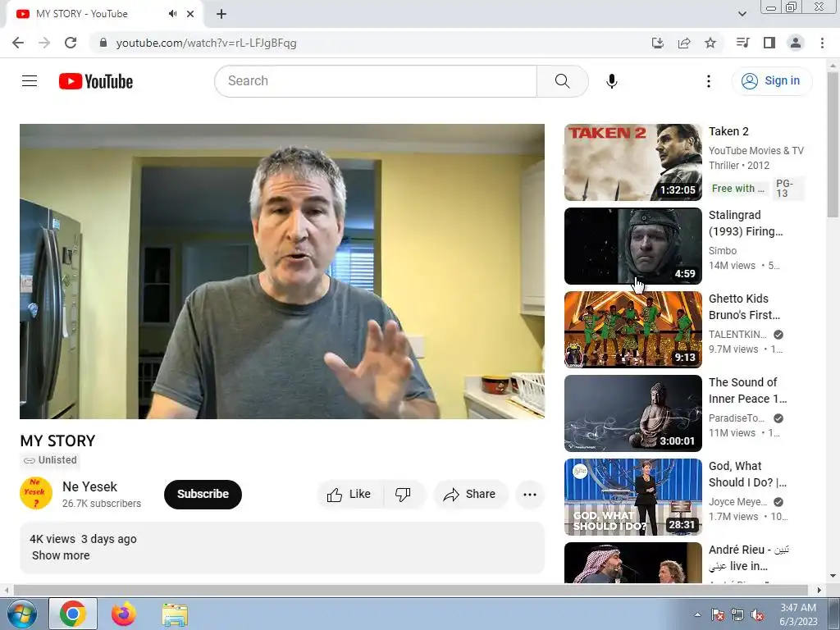
Task: Open Windows Explorer from the taskbar
Action: click(175, 615)
